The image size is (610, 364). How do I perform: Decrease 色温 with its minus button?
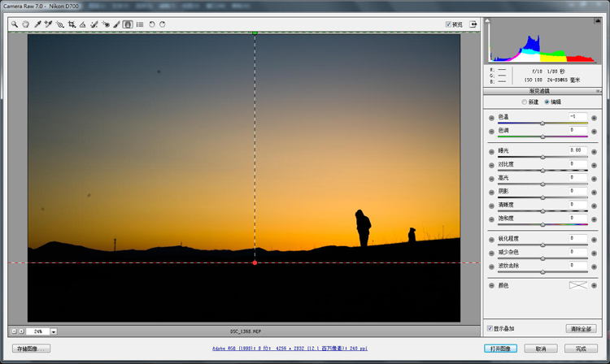[x=491, y=118]
